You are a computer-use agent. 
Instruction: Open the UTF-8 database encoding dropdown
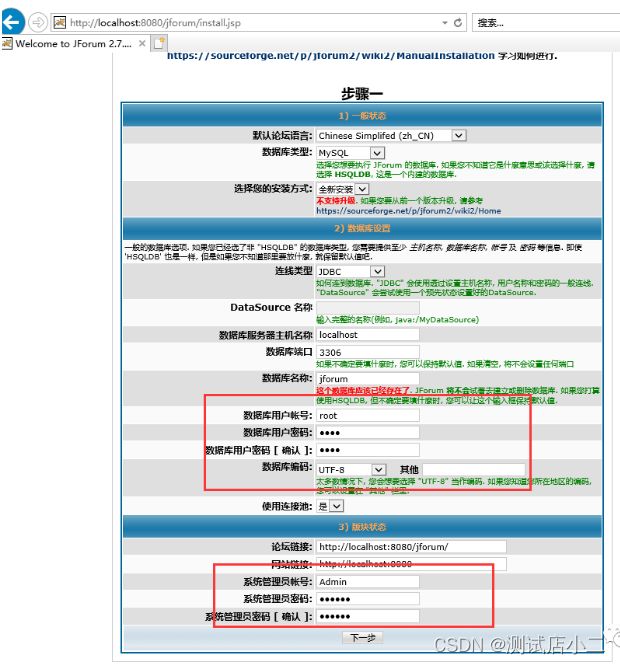pyautogui.click(x=351, y=470)
